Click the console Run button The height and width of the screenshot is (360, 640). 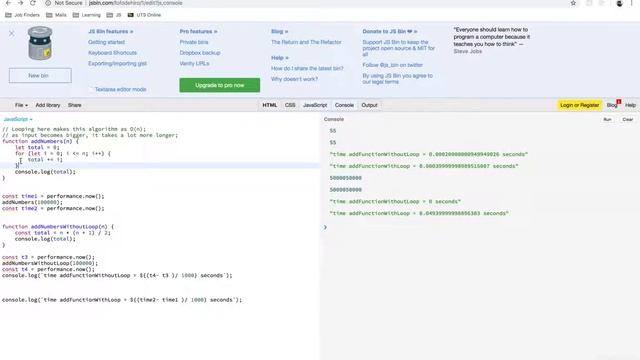pyautogui.click(x=607, y=119)
